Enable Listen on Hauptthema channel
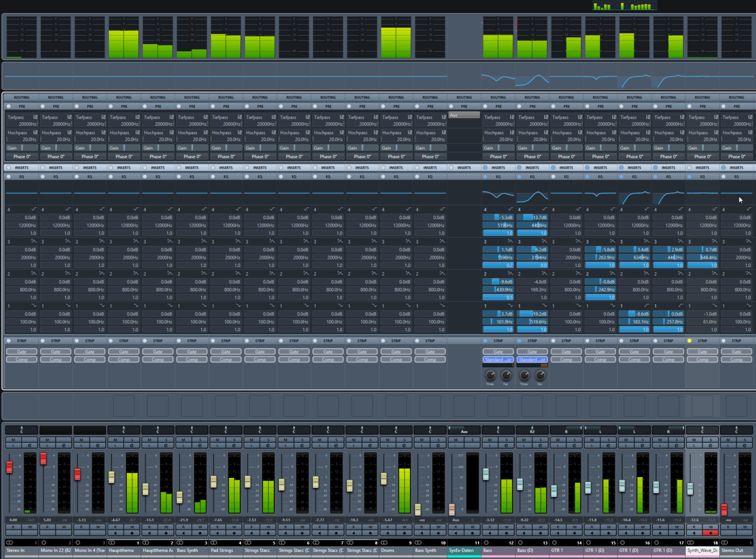 [115, 446]
